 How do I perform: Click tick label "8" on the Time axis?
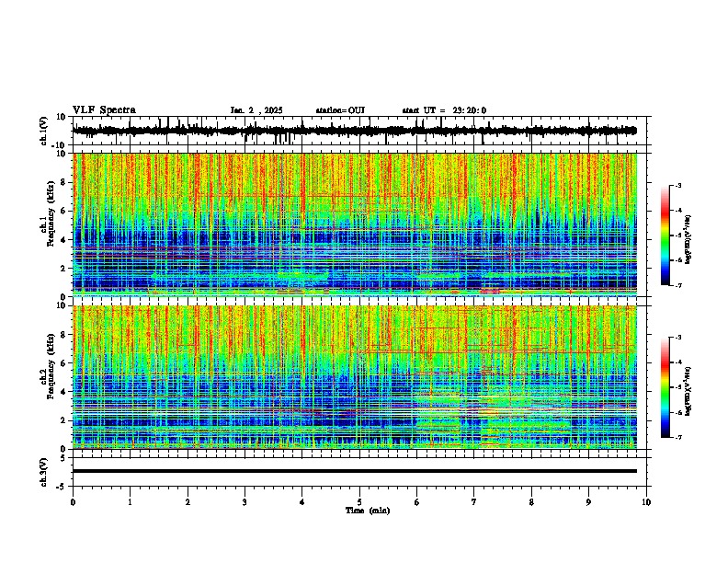pyautogui.click(x=531, y=502)
